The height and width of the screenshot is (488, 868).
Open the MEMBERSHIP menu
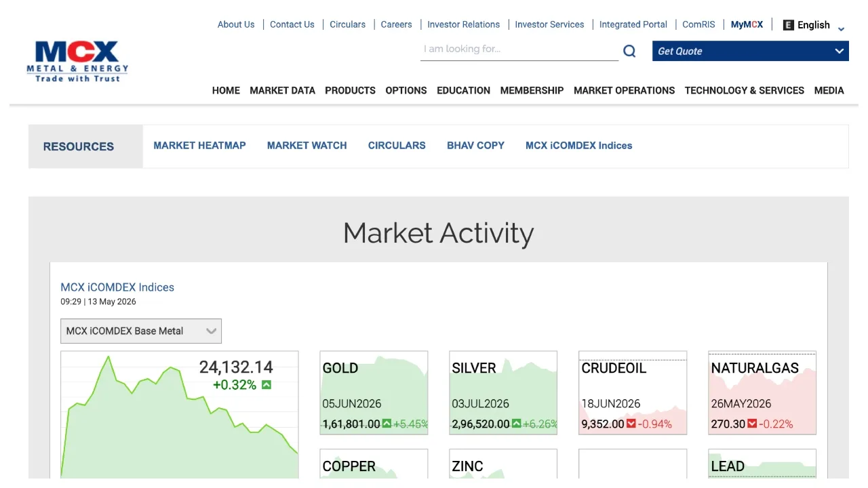tap(532, 90)
